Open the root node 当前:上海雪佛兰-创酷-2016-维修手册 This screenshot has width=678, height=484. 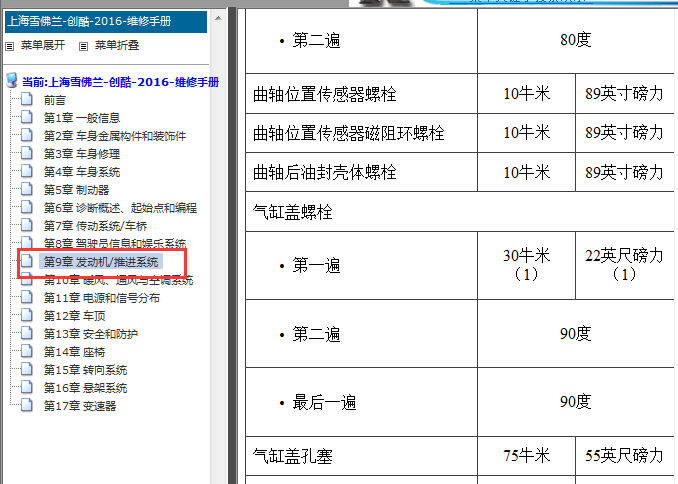tap(121, 82)
